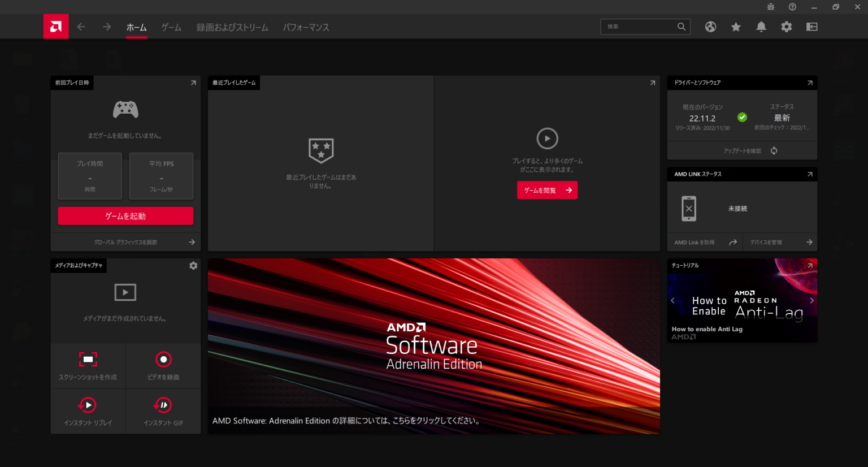Click the ゲームを起動 button
This screenshot has height=467, width=868.
pyautogui.click(x=125, y=215)
